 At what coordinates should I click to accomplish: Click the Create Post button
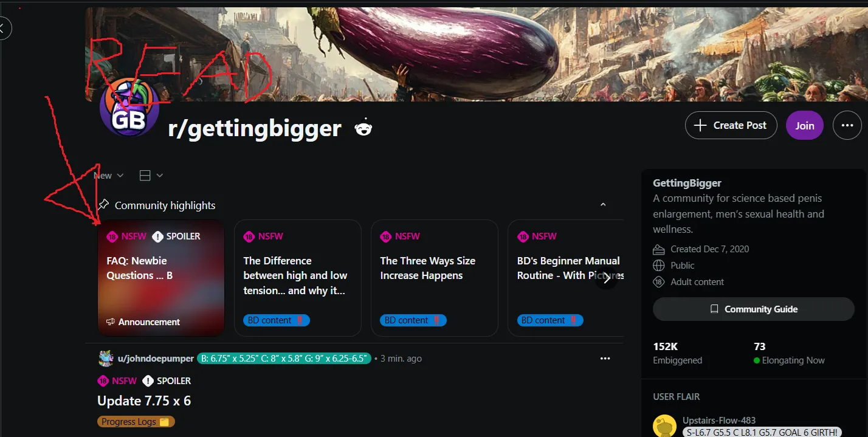[x=731, y=125]
